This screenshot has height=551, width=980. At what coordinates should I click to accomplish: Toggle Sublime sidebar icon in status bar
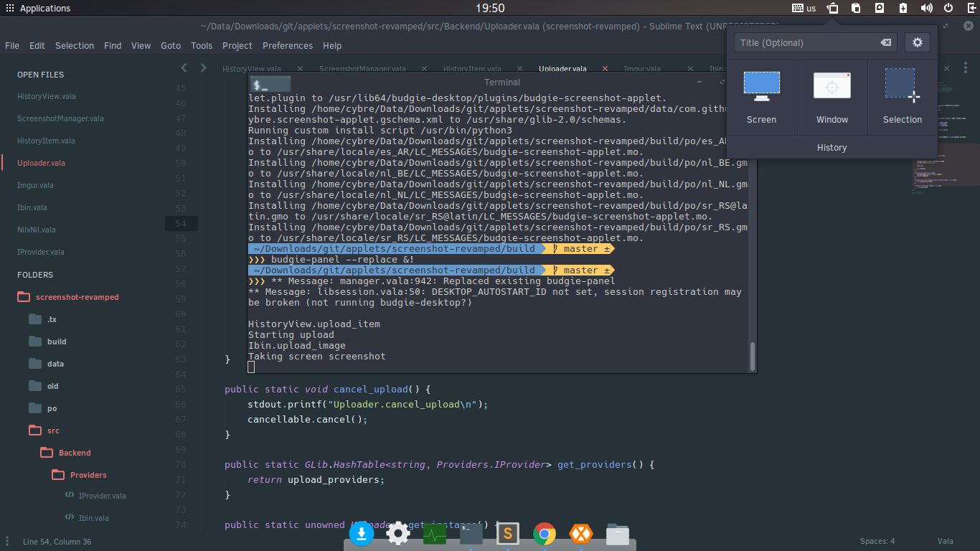(7, 541)
